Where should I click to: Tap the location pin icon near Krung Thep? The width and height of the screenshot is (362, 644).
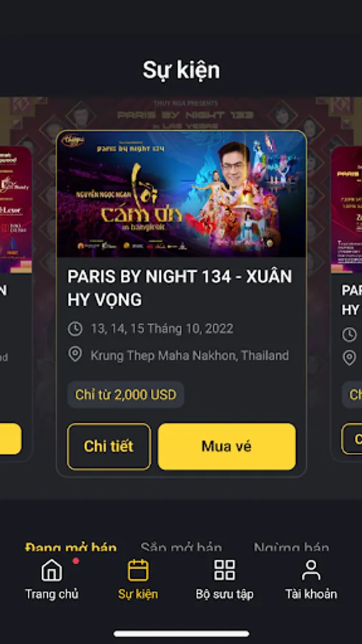75,355
